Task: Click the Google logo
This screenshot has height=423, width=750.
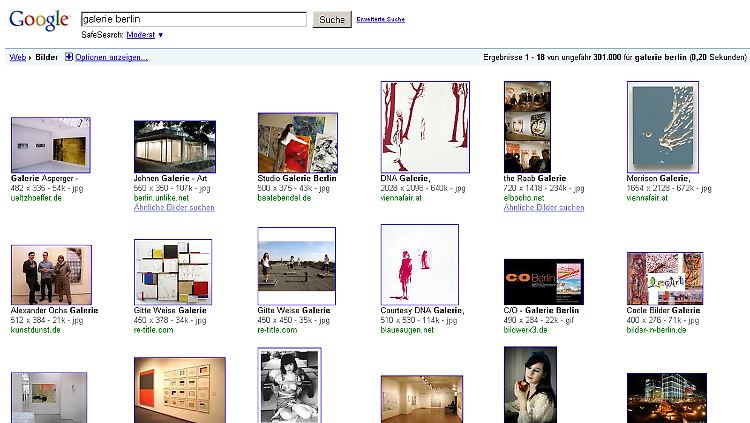Action: tap(40, 20)
